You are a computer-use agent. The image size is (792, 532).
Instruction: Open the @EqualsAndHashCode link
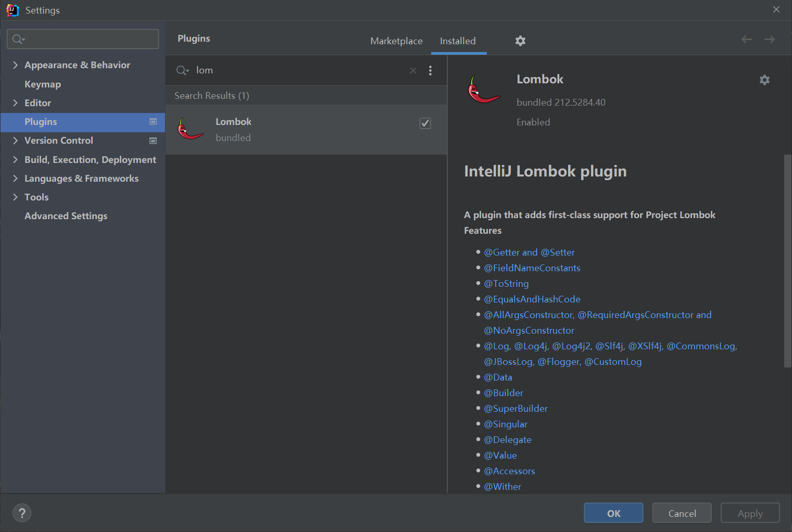[x=532, y=299]
